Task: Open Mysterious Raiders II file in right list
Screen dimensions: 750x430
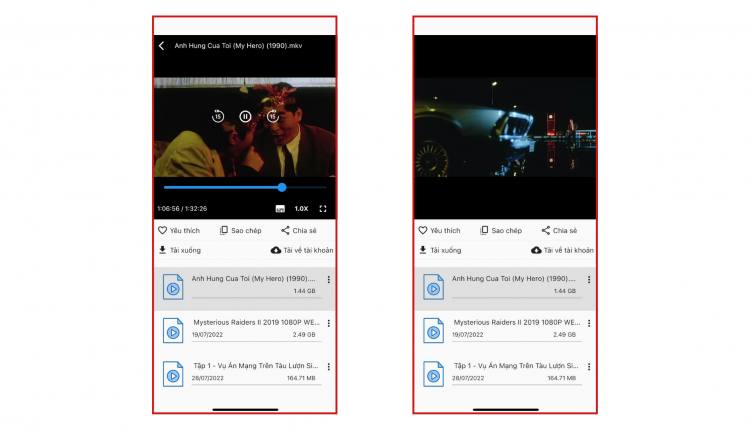Action: point(505,331)
